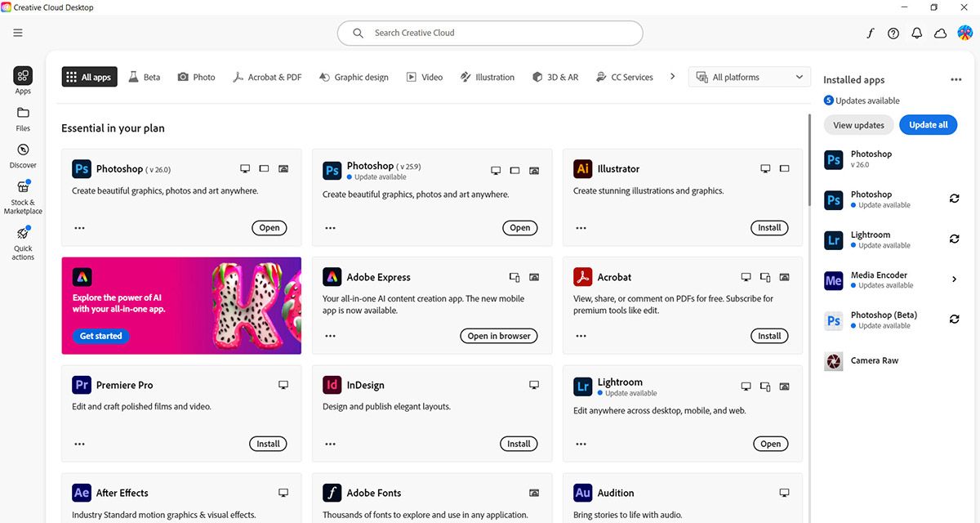
Task: Click the Acrobat app icon
Action: click(582, 277)
